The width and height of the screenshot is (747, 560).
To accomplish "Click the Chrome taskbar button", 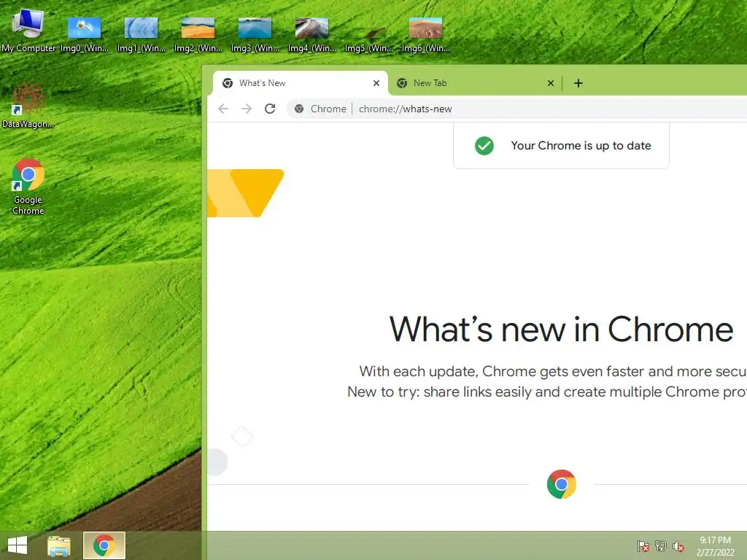I will tap(104, 545).
